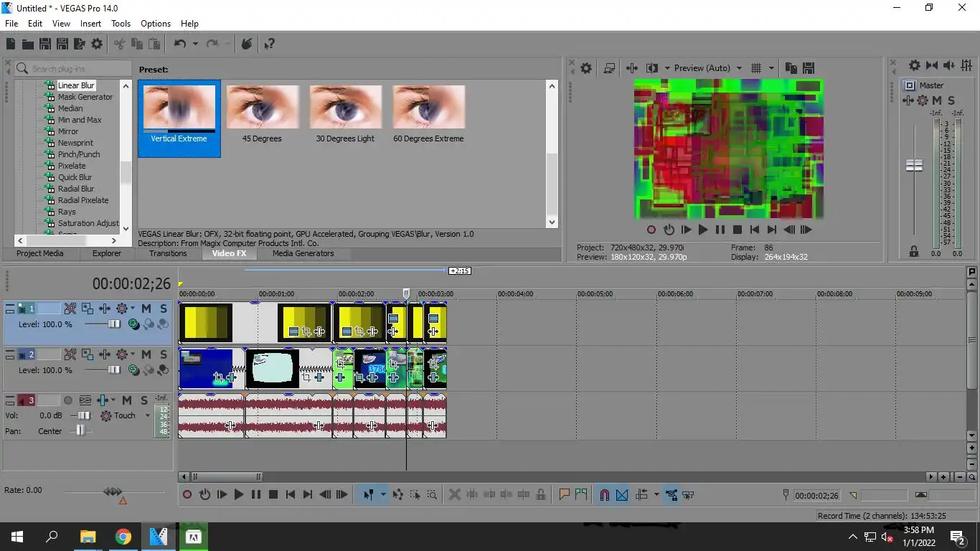This screenshot has height=551, width=980.
Task: Insert a marker from the timeline toolbar
Action: tap(564, 494)
